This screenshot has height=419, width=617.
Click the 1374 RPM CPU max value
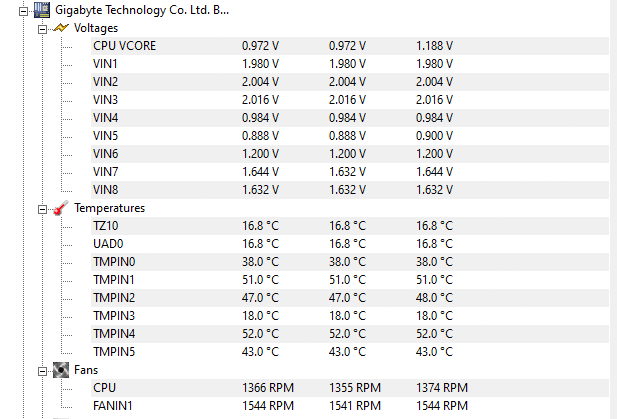pyautogui.click(x=442, y=388)
